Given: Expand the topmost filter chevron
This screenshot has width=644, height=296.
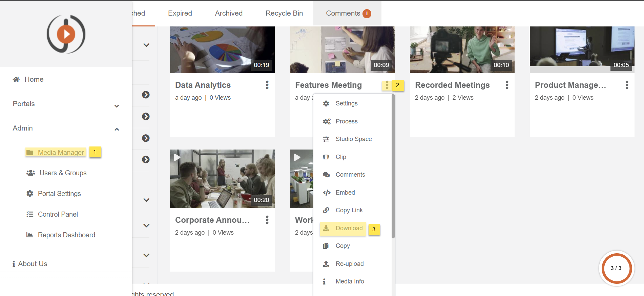Looking at the screenshot, I should pos(146,45).
